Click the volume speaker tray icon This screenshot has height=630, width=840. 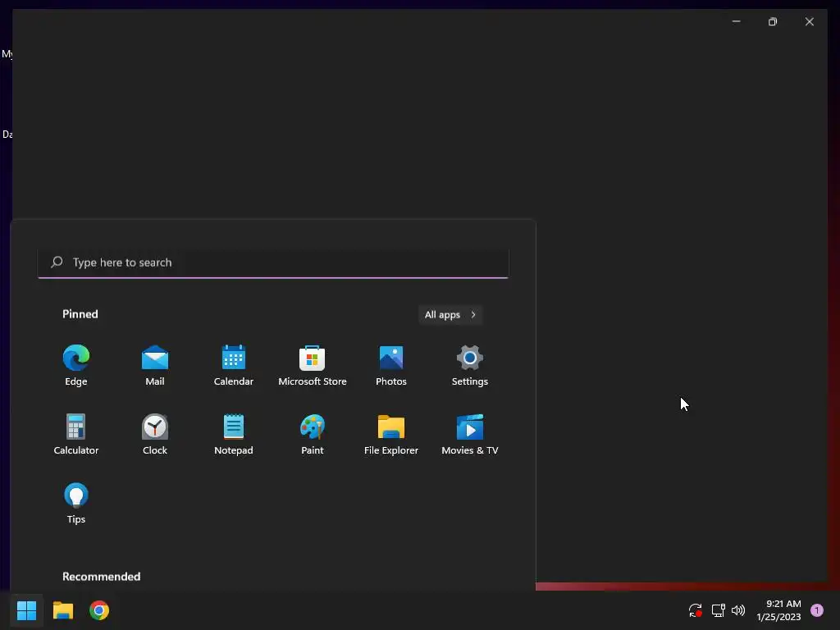[738, 610]
